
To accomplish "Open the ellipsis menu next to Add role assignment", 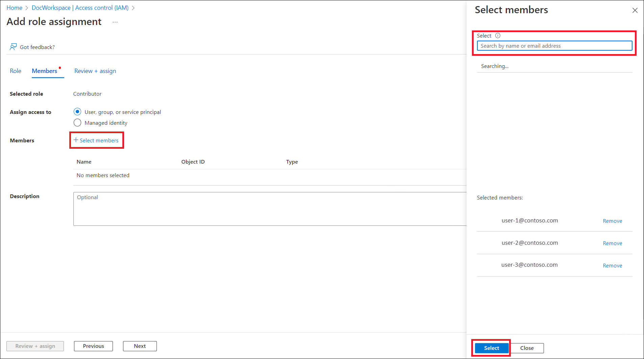I will pos(115,22).
